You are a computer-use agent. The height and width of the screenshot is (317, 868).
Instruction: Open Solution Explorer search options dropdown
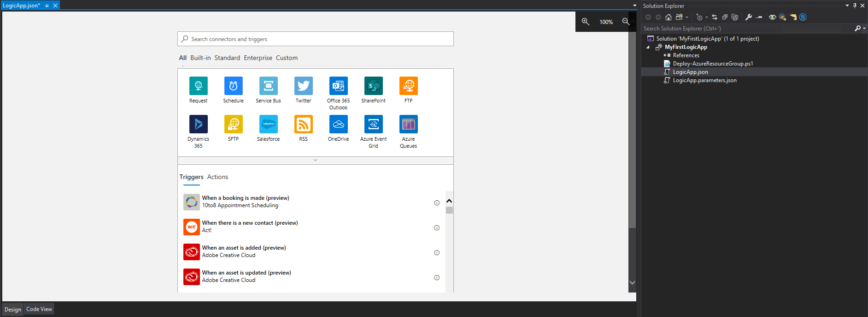[864, 29]
